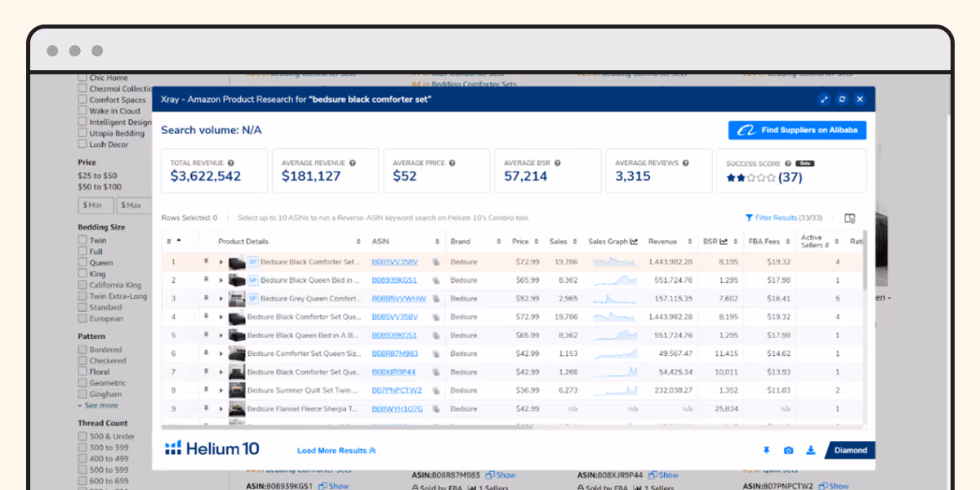Open column settings icon beside Filter Results
The width and height of the screenshot is (980, 490).
(x=850, y=218)
